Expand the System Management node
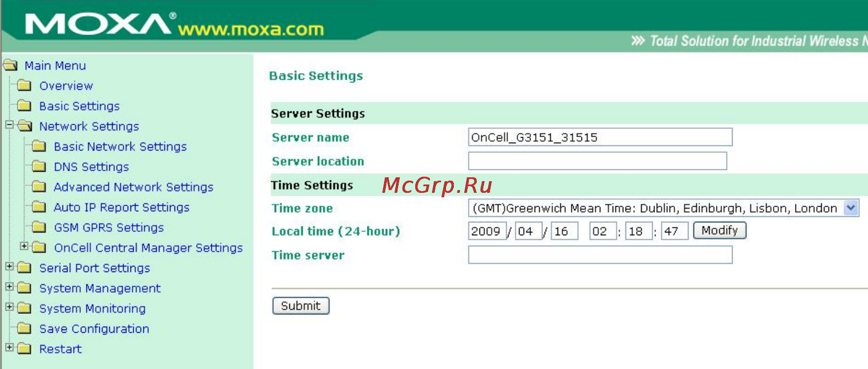Image resolution: width=868 pixels, height=369 pixels. (9, 287)
